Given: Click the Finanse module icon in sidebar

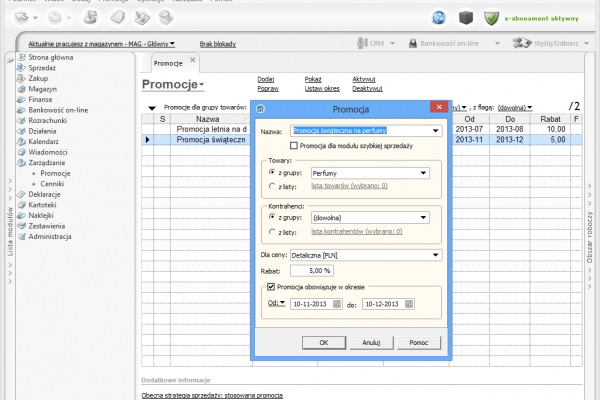Looking at the screenshot, I should (x=22, y=99).
